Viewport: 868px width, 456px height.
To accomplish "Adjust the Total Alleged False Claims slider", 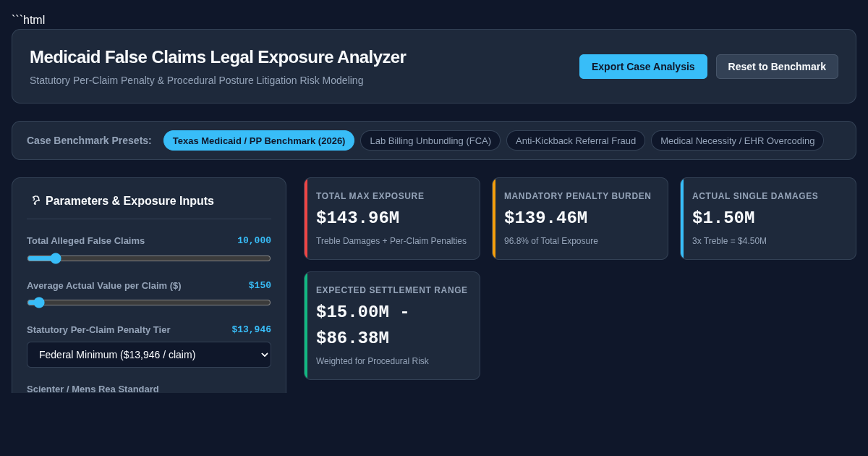I will (149, 258).
